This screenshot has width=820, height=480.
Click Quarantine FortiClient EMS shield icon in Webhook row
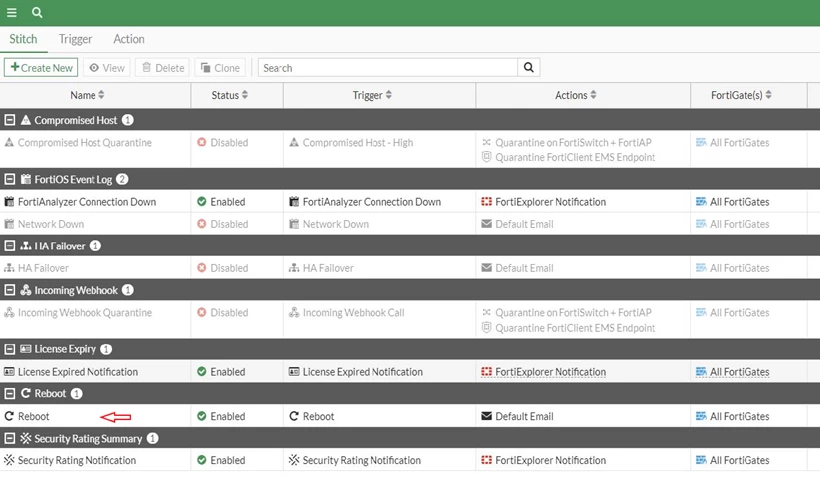486,328
